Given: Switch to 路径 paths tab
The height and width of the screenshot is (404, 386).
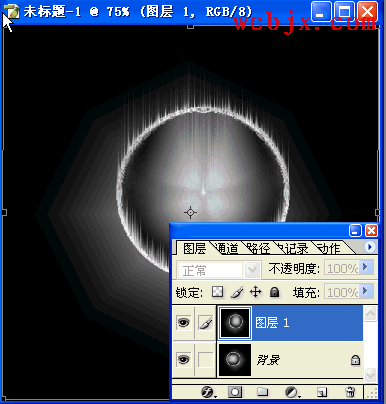Looking at the screenshot, I should tap(259, 249).
